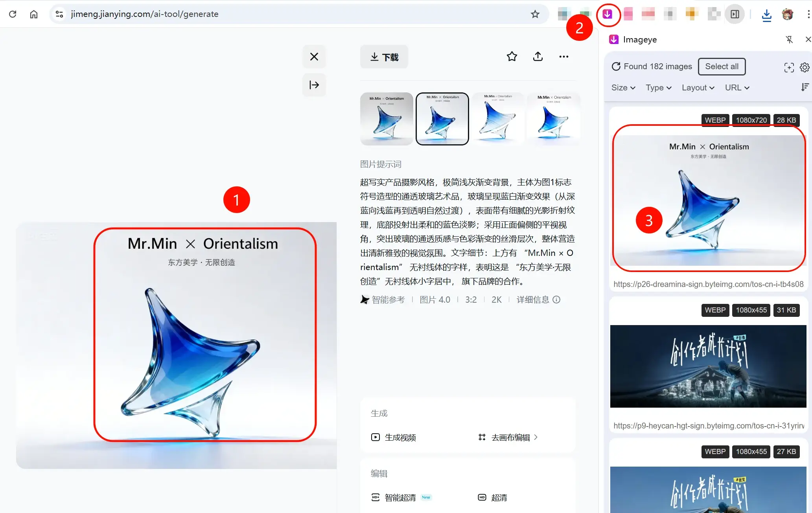Open the Type filter dropdown
Screen dimensions: 812x513
tap(658, 88)
